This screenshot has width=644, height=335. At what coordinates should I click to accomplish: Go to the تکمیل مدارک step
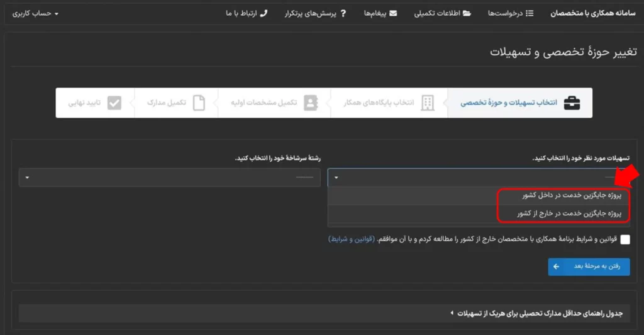click(176, 103)
